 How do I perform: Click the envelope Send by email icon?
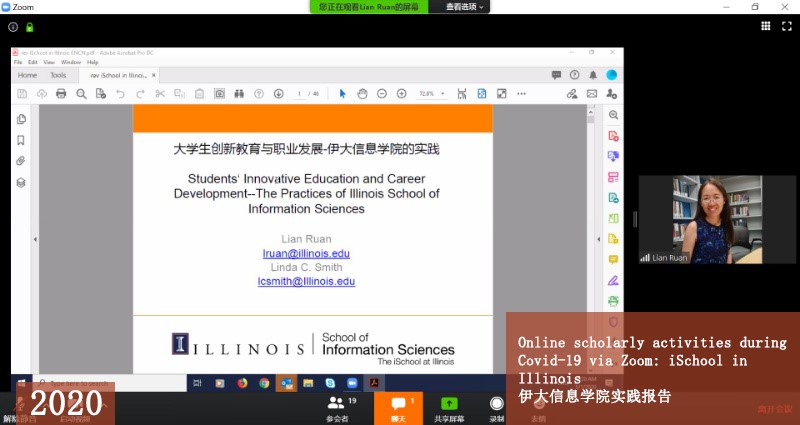coord(592,94)
